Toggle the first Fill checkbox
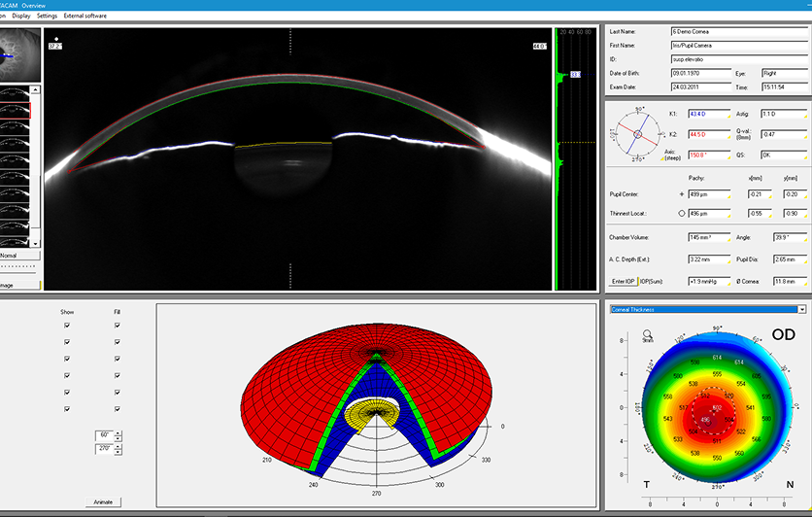 (117, 326)
